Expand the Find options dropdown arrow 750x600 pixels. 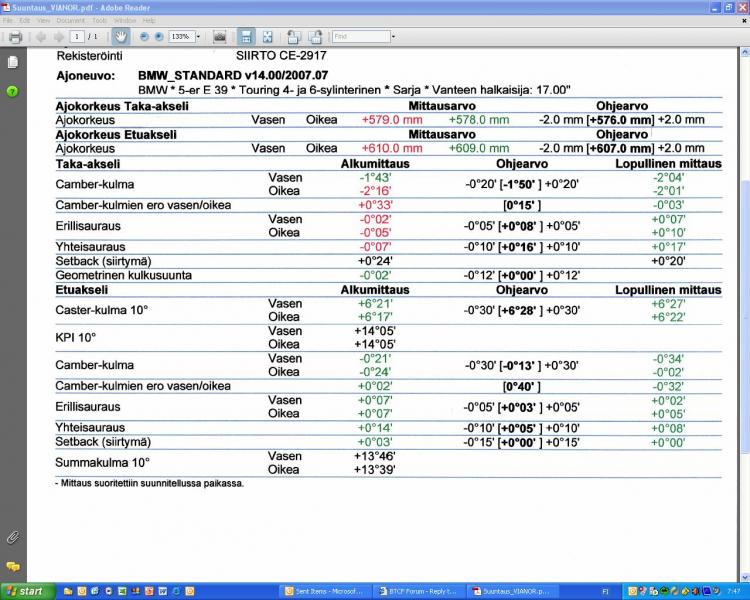point(393,36)
